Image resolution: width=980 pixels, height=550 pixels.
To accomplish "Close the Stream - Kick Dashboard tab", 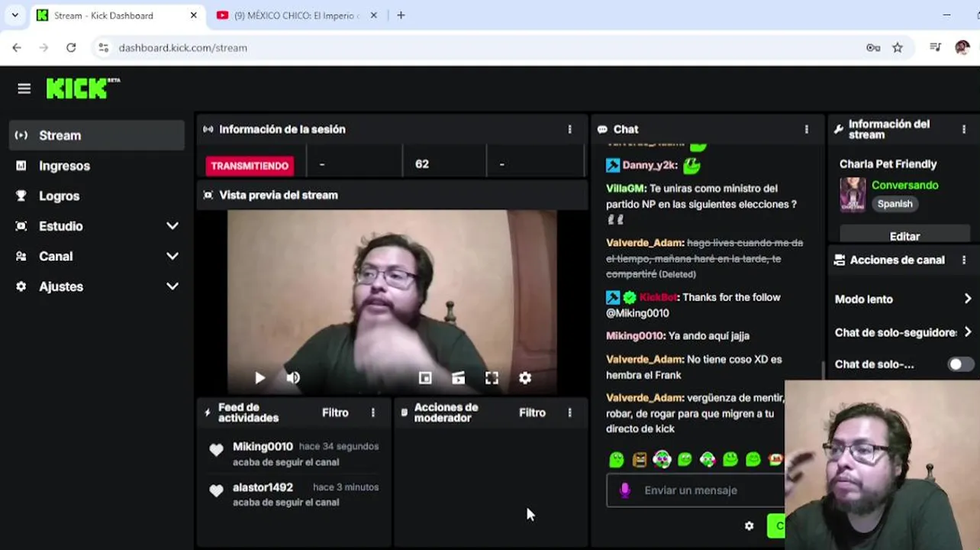I will [194, 15].
